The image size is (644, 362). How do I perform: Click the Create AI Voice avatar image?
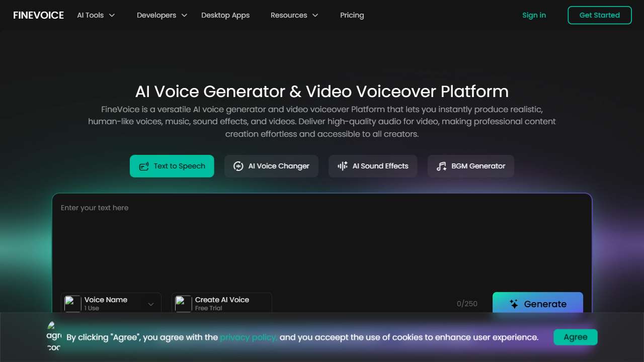[x=183, y=304]
